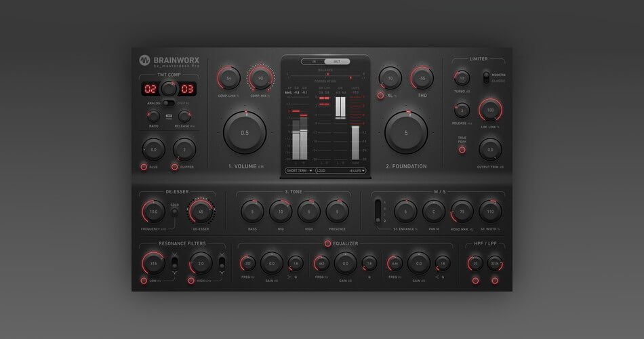Switch meter display to OUT
The height and width of the screenshot is (339, 644).
pyautogui.click(x=337, y=62)
